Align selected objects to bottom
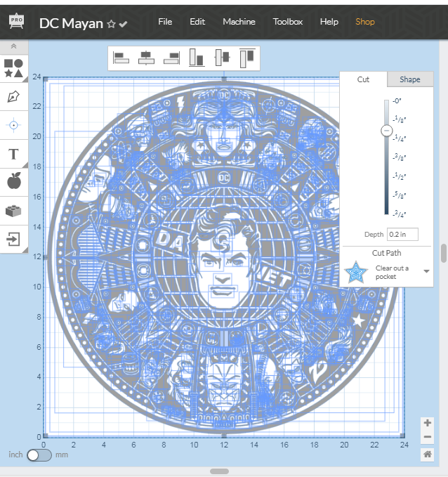Viewport: 448px width, 477px height. coord(197,58)
